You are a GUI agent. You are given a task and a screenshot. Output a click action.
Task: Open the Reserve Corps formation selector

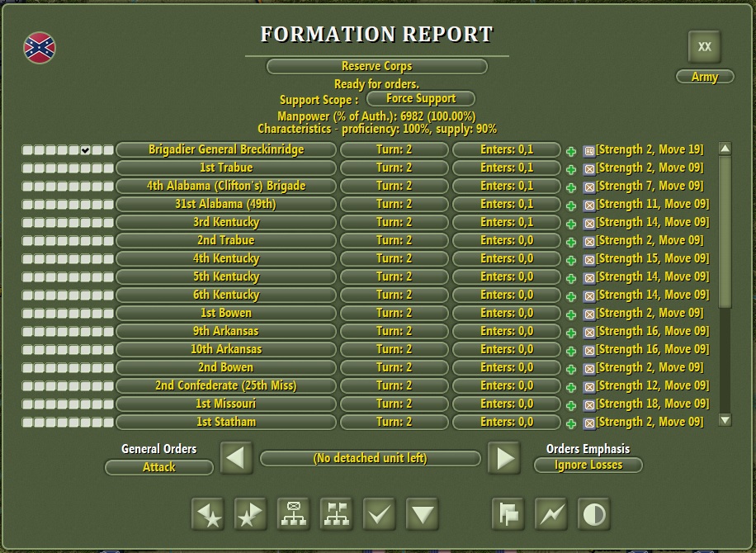click(x=377, y=66)
